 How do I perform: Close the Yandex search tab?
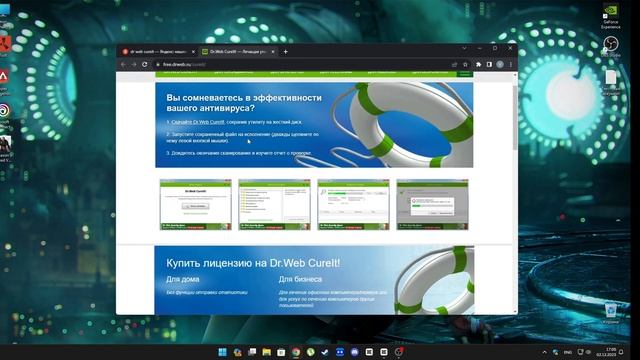[x=193, y=52]
